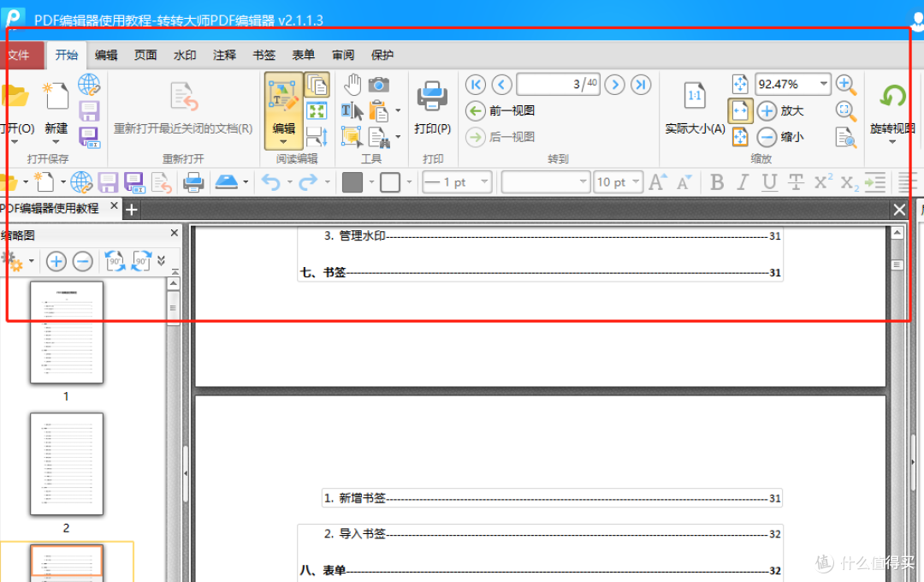Go to the next page arrow
This screenshot has width=924, height=582.
pyautogui.click(x=614, y=85)
